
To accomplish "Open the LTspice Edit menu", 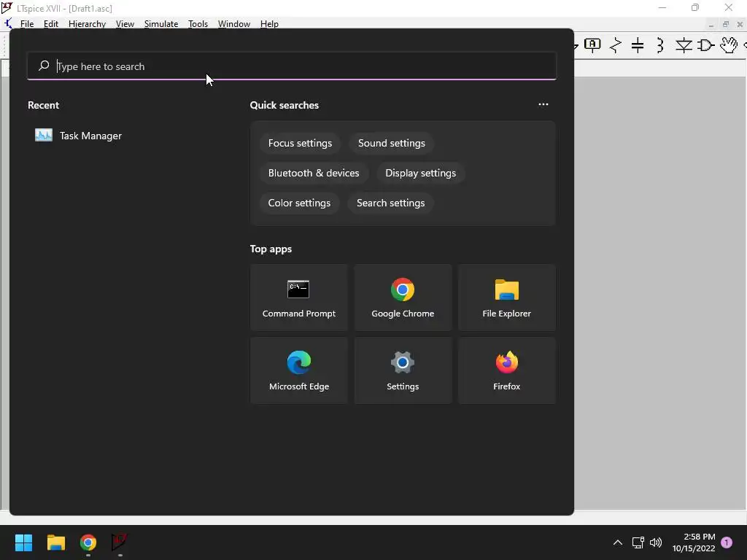I will pos(51,24).
